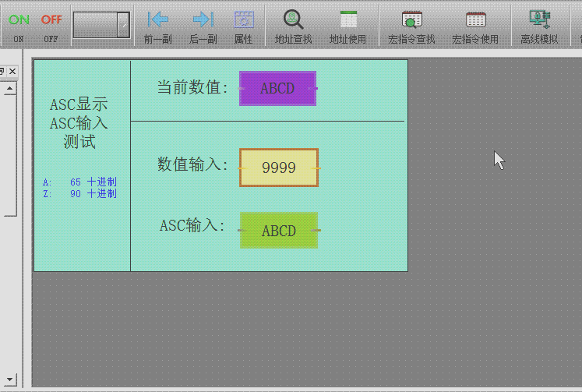Screen dimensions: 582x392
Task: Go to previous screen (前一副)
Action: 158,25
